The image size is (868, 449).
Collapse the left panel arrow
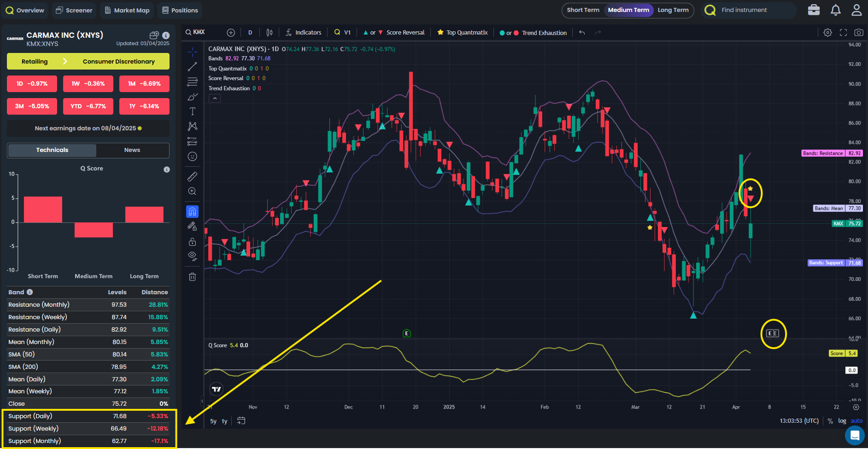pyautogui.click(x=202, y=401)
